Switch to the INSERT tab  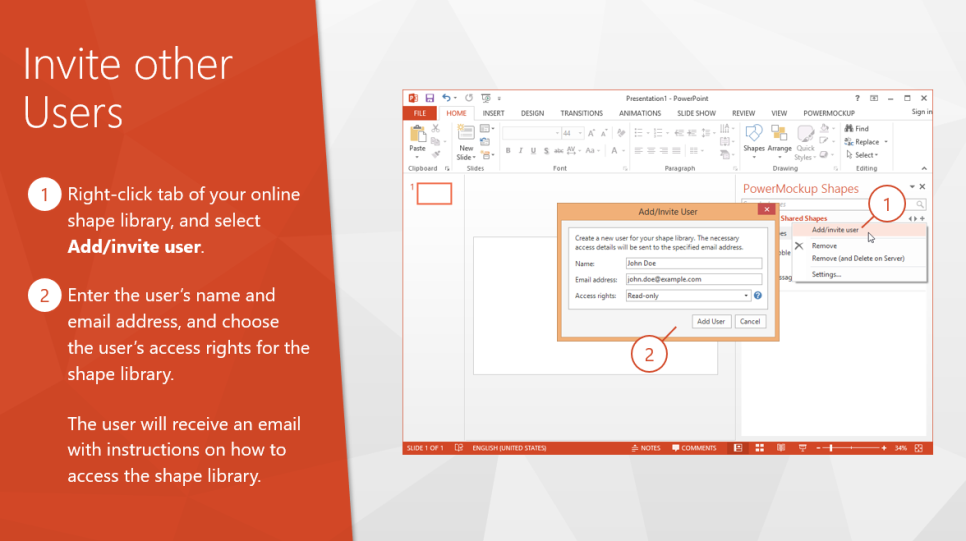pos(493,113)
